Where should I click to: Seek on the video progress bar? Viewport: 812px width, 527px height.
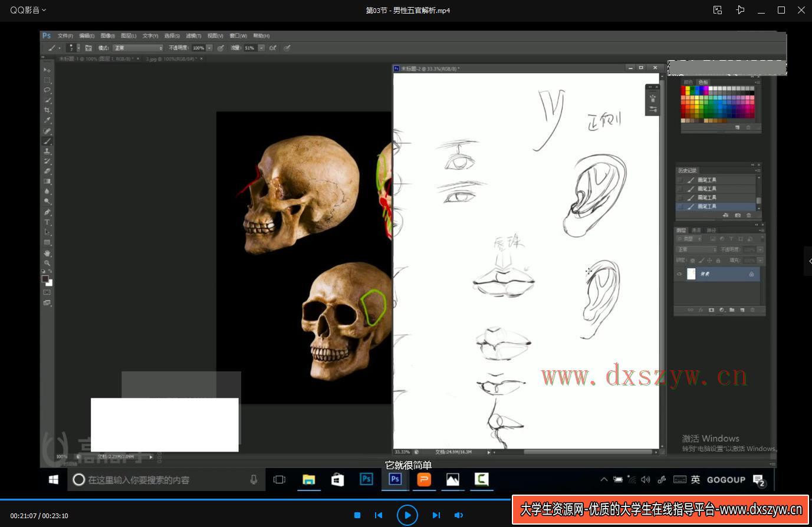pos(406,500)
